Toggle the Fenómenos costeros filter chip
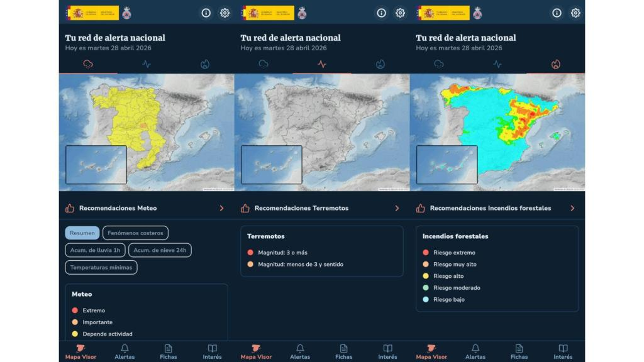Screen dimensions: 644x362 pos(135,233)
